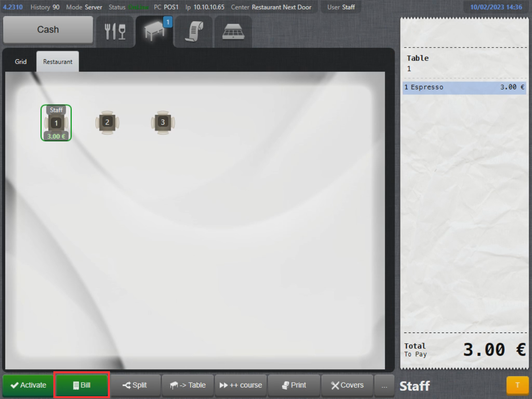Open the fork and wine glass menu icon

(x=115, y=31)
